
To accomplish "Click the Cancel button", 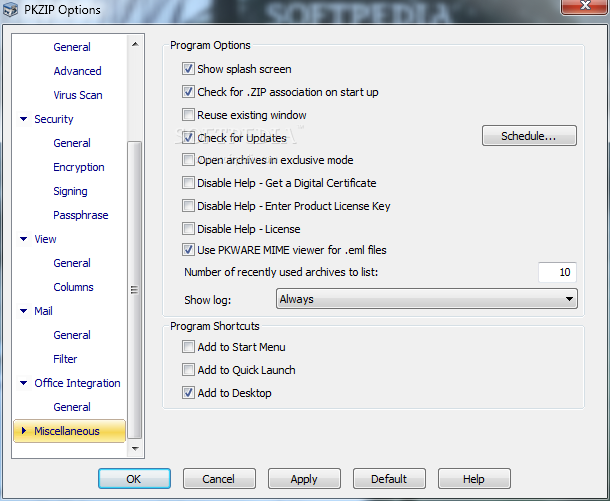I will 219,478.
